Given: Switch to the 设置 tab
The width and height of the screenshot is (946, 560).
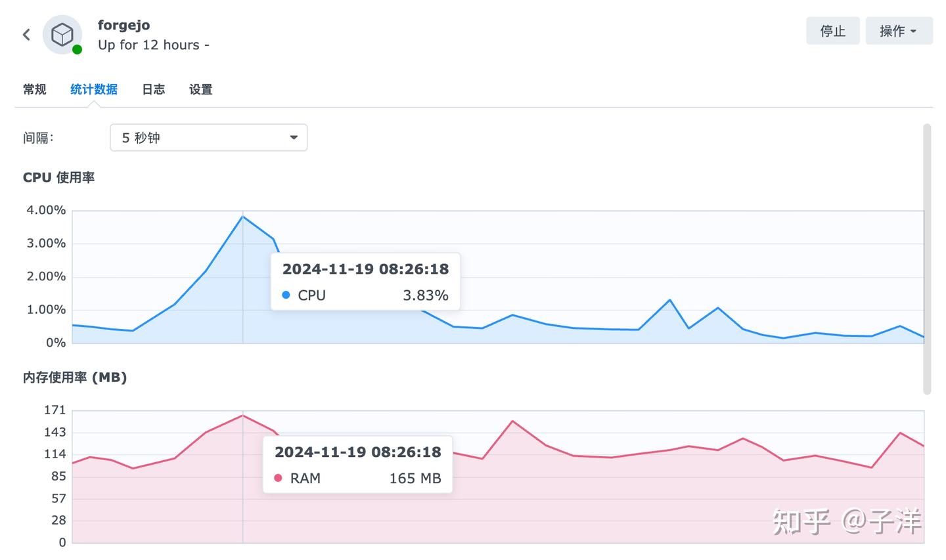Looking at the screenshot, I should [x=200, y=89].
